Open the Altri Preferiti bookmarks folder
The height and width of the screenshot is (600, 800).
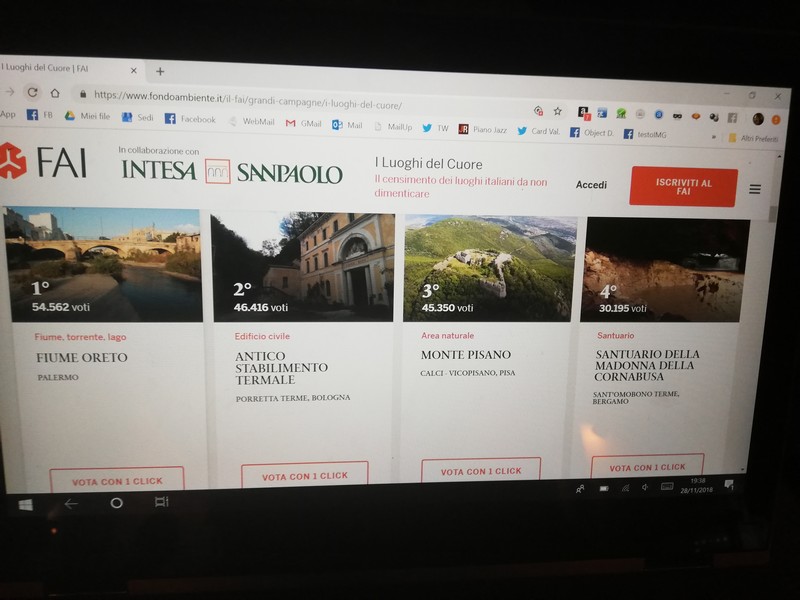coord(753,138)
